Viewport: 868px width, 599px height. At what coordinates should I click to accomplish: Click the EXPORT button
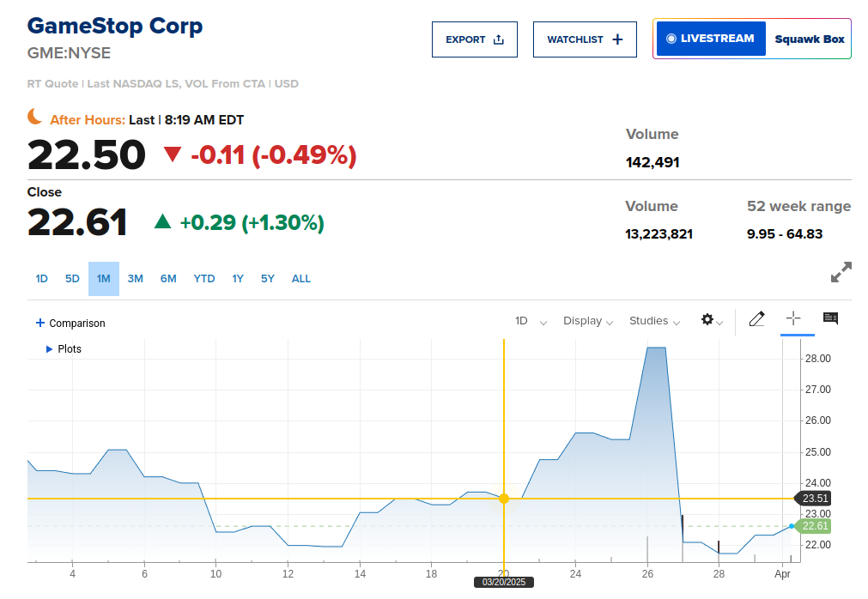[475, 39]
